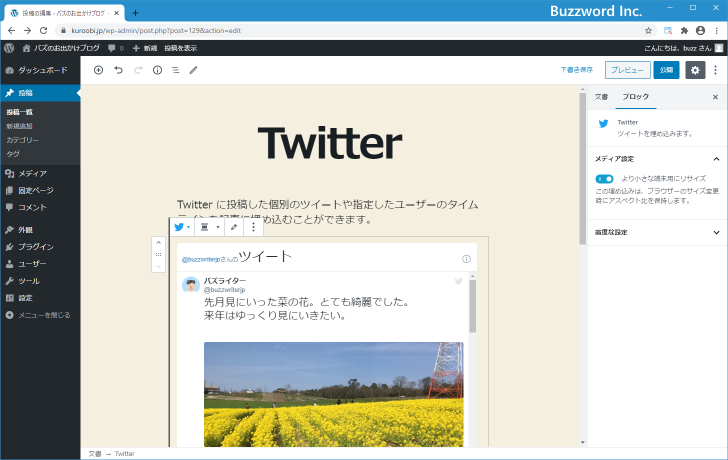Go back in browser history
Screen dimensions: 728x460
(12, 31)
